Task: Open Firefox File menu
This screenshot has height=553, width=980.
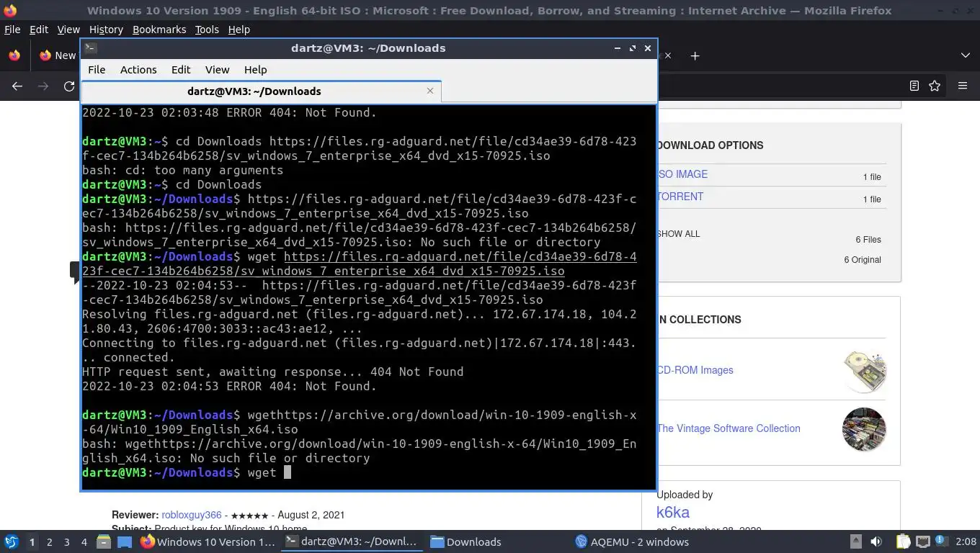Action: pyautogui.click(x=12, y=30)
